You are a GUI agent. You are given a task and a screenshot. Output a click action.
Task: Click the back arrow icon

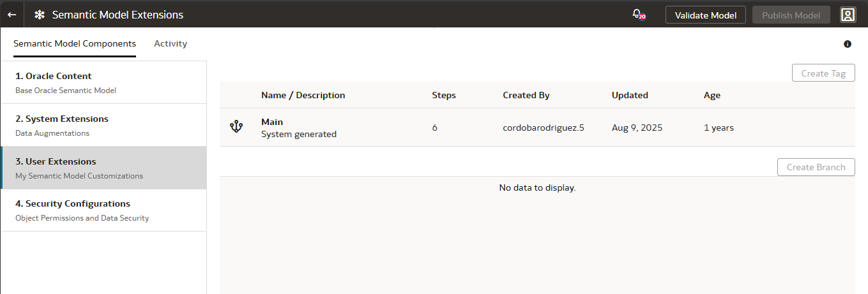11,15
